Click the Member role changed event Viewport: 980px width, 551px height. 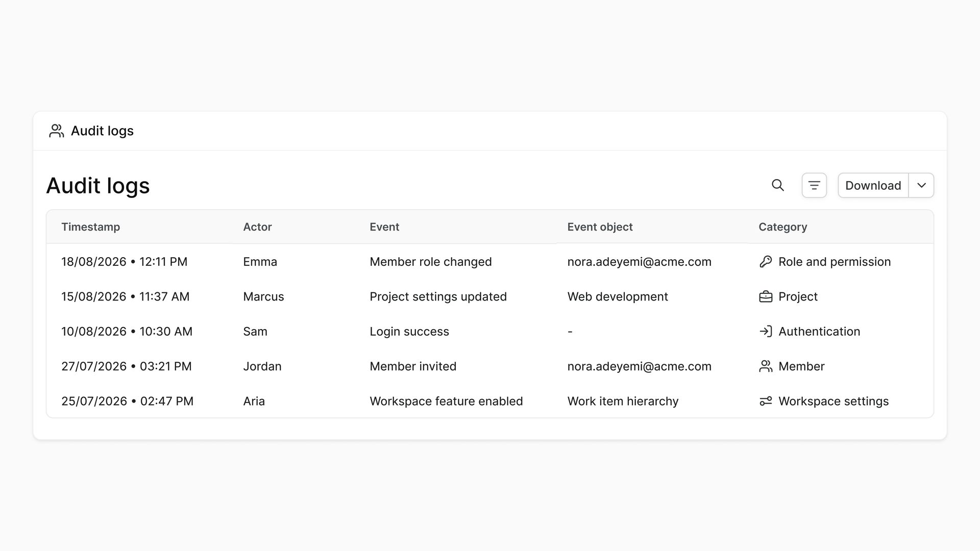[x=431, y=262]
